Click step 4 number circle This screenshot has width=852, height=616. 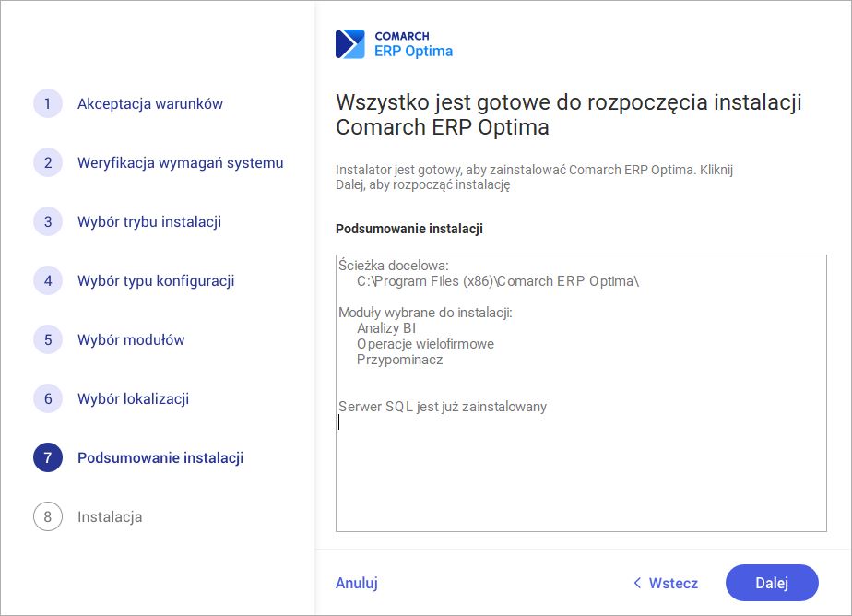tap(48, 280)
